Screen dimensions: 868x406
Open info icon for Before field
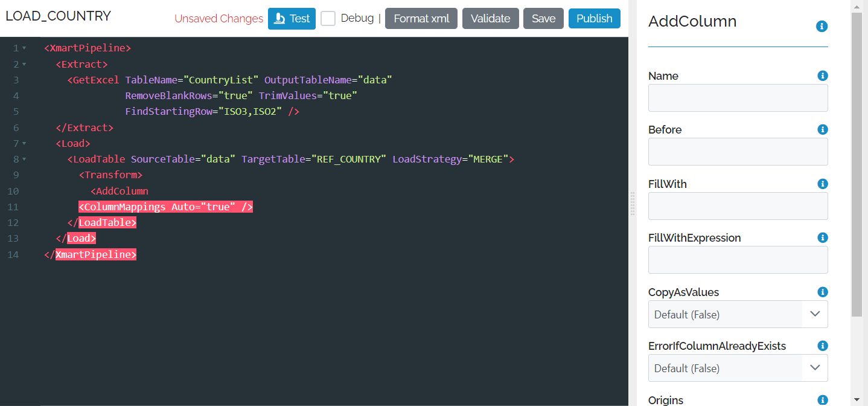tap(822, 130)
